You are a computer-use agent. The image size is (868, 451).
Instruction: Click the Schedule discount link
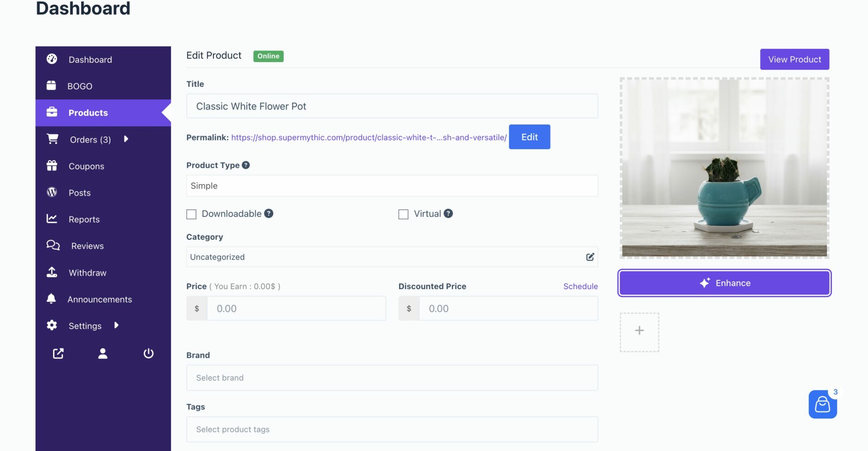(x=580, y=286)
